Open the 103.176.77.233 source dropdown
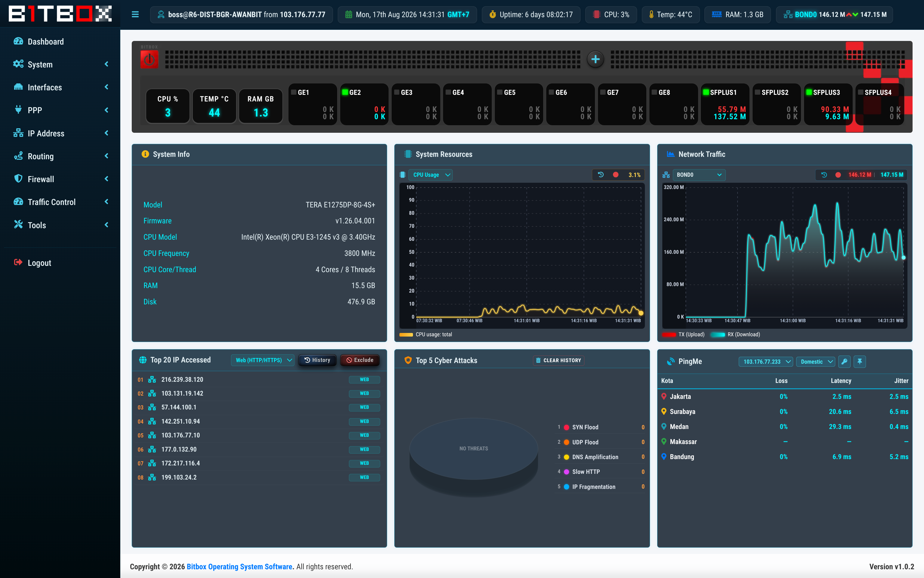 click(x=766, y=362)
